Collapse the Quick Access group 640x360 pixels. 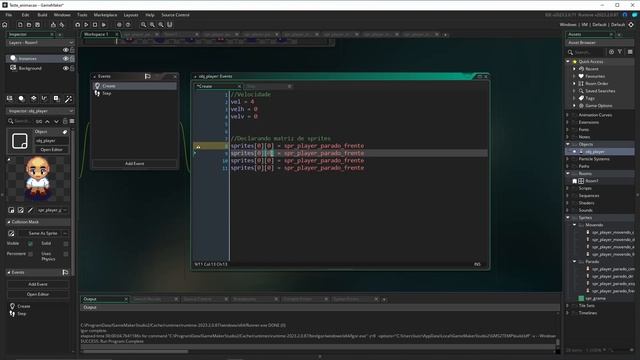[568, 62]
